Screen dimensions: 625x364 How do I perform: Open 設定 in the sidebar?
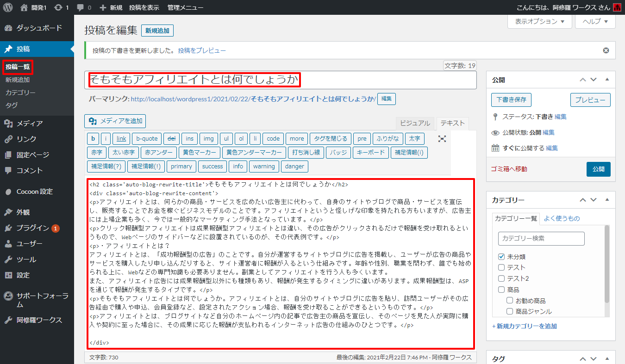point(37,275)
